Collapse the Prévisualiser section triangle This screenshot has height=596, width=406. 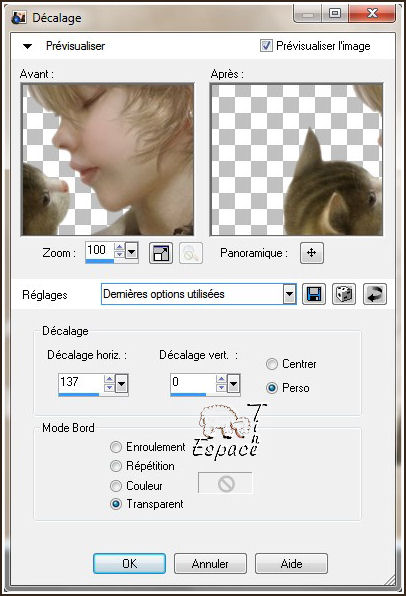27,46
